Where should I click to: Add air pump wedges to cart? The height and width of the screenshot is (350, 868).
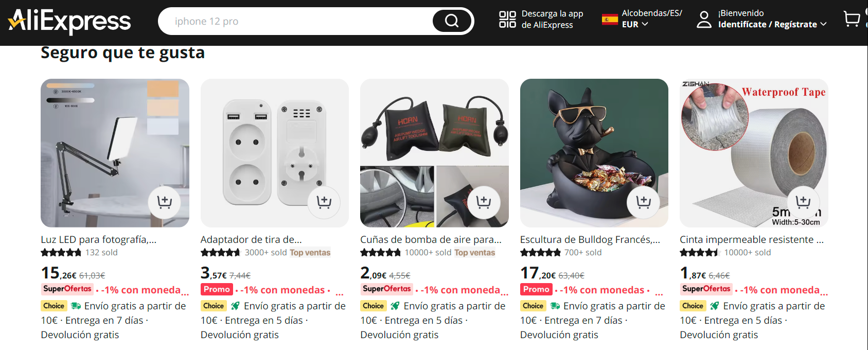tap(484, 202)
